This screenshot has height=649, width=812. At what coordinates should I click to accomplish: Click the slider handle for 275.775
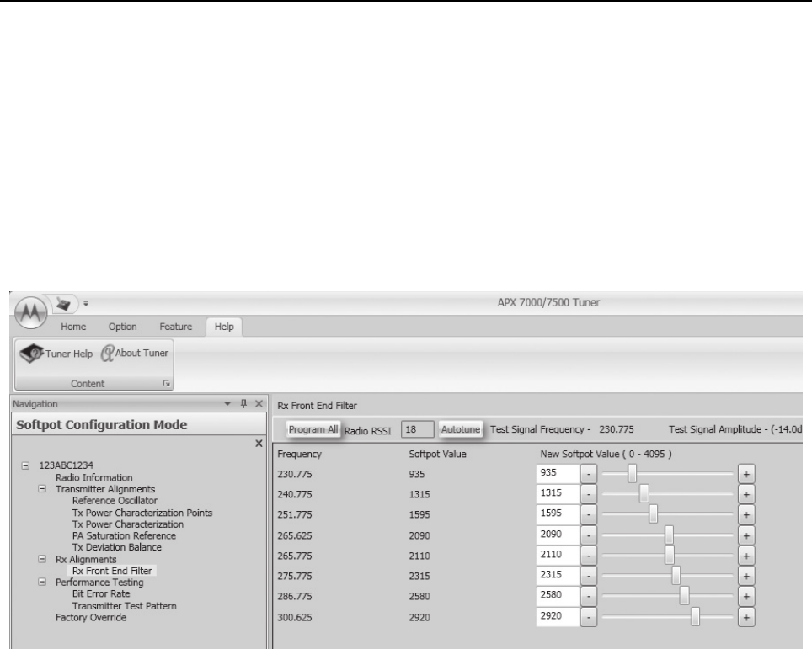(x=676, y=576)
